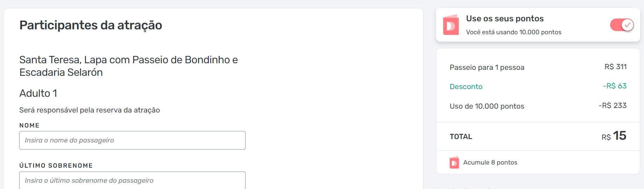This screenshot has width=644, height=189.
Task: Focus the Último sobrenome input field
Action: pyautogui.click(x=132, y=180)
